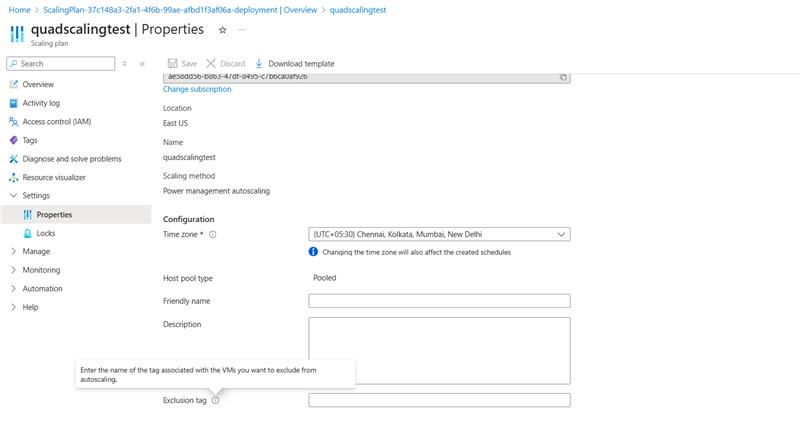Open Activity log in the sidebar
800x426 pixels.
pos(41,103)
